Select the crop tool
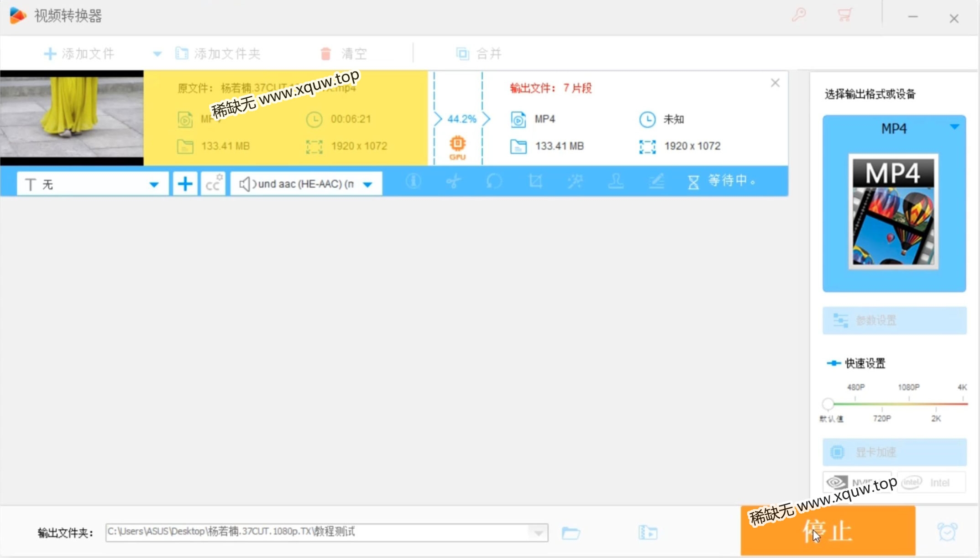980x558 pixels. click(x=535, y=182)
